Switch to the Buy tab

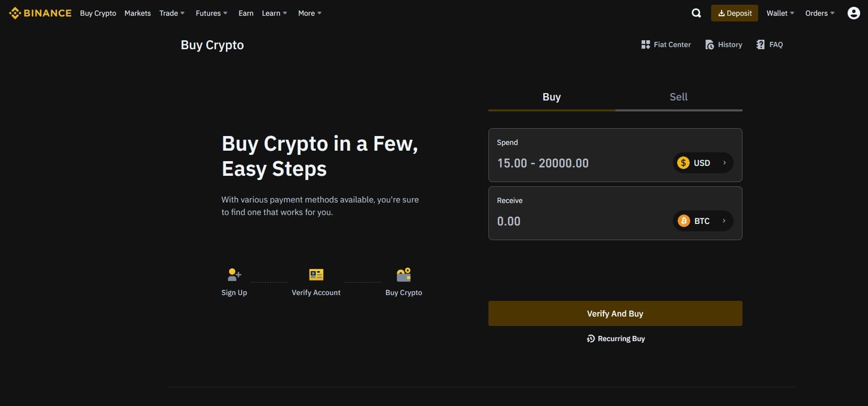[x=551, y=97]
